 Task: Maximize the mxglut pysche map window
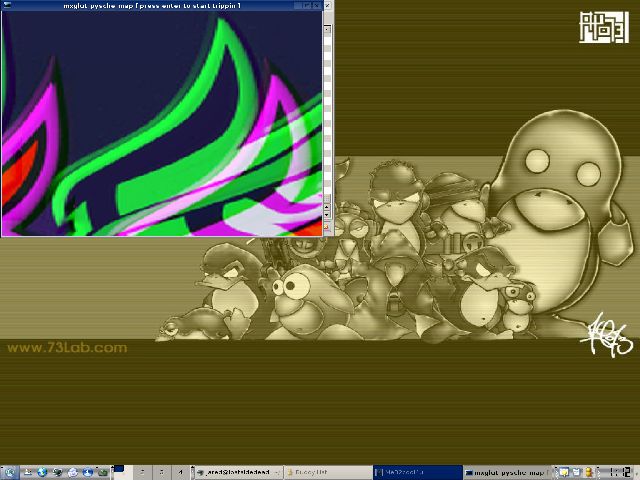(307, 6)
